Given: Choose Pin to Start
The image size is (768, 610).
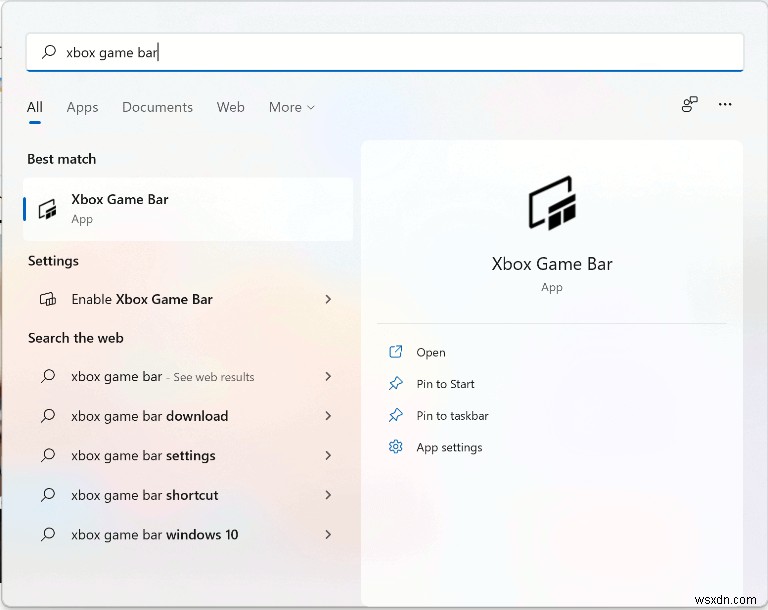Looking at the screenshot, I should 445,384.
